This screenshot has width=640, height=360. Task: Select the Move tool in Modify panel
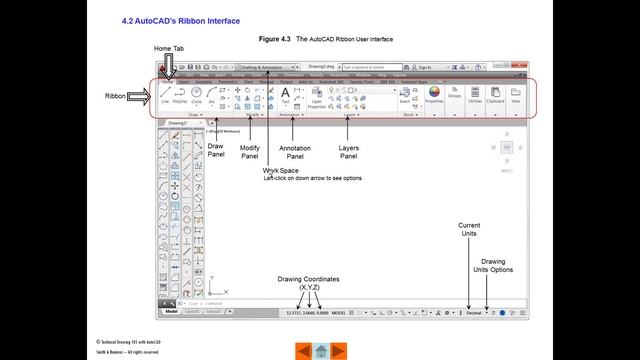pos(238,90)
